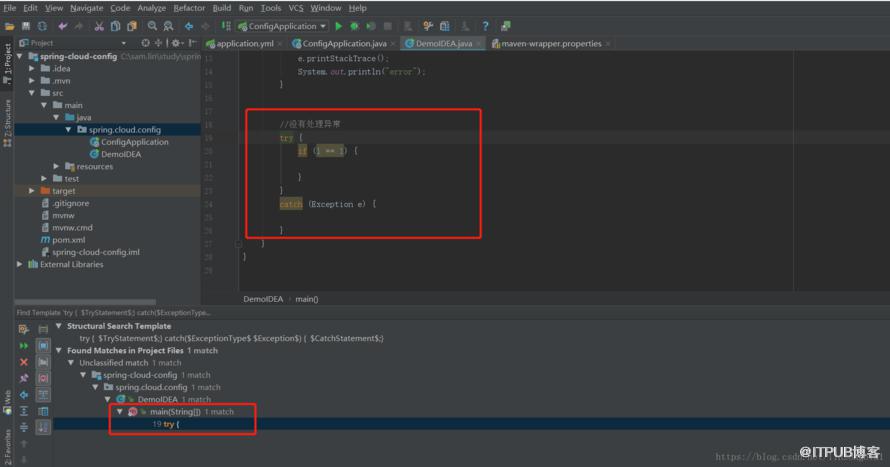Click the Save All toolbar icon
Image resolution: width=890 pixels, height=467 pixels.
tap(26, 26)
